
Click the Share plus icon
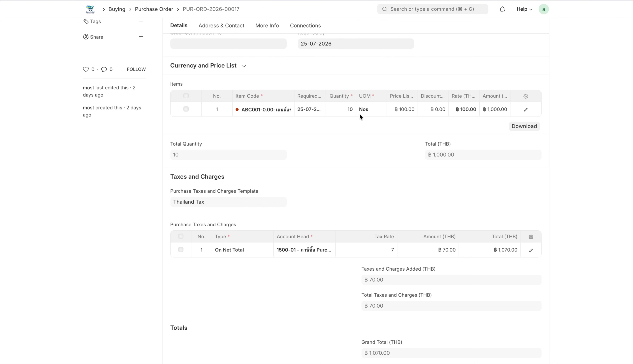141,37
